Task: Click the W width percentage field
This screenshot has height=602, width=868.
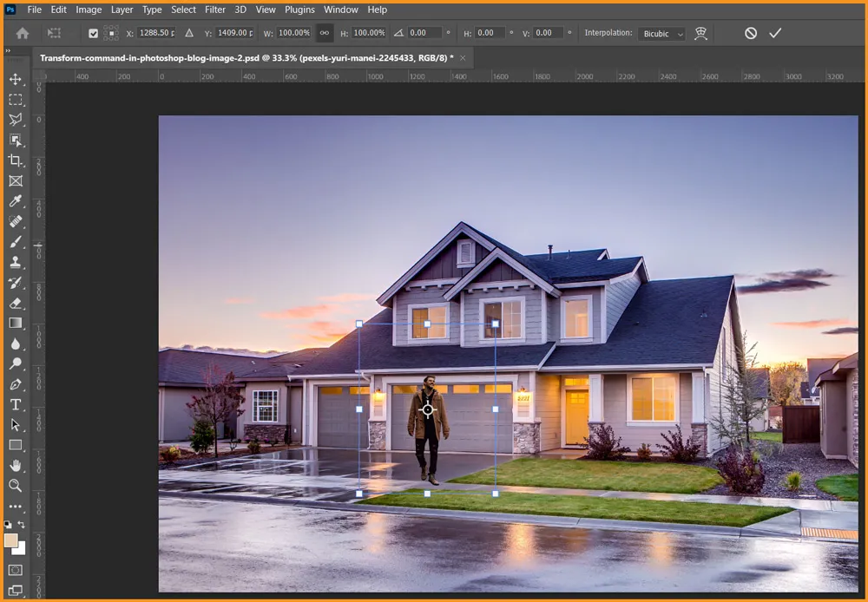Action: click(x=294, y=33)
